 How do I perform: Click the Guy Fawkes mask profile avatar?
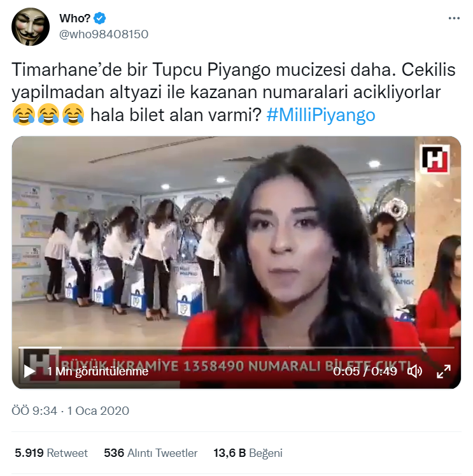31,27
